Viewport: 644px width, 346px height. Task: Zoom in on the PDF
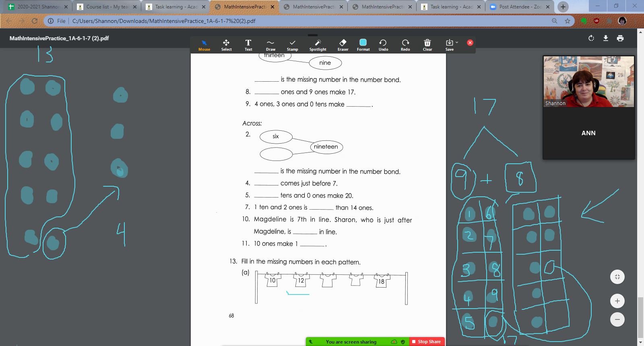point(617,301)
